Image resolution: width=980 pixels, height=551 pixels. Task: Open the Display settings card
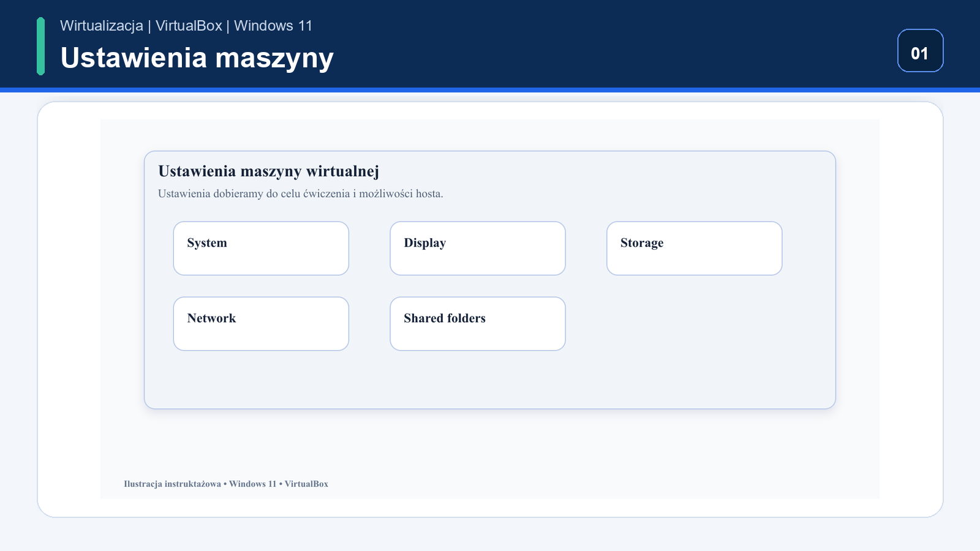tap(478, 249)
